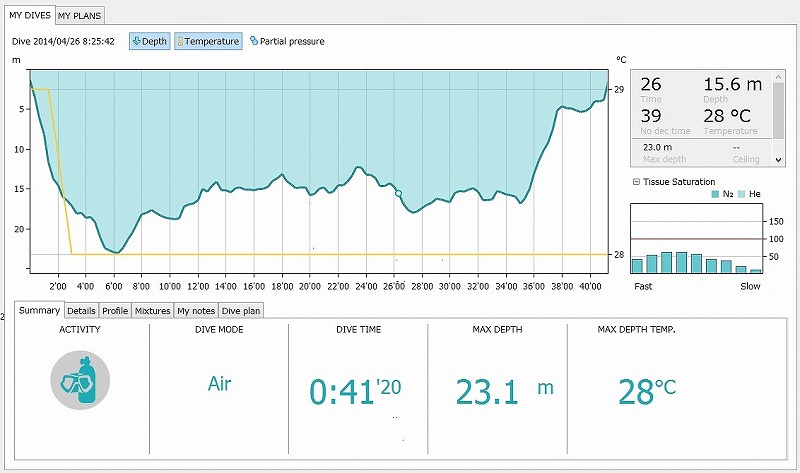Click the Depth arrow icon
This screenshot has height=473, width=800.
137,41
